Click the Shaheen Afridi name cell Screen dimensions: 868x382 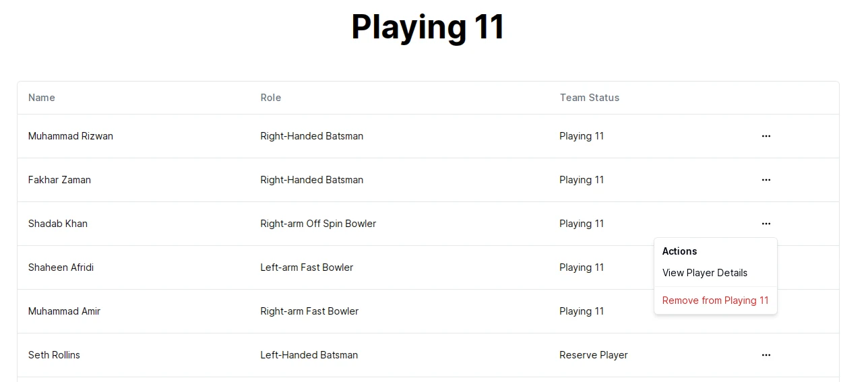tap(61, 267)
